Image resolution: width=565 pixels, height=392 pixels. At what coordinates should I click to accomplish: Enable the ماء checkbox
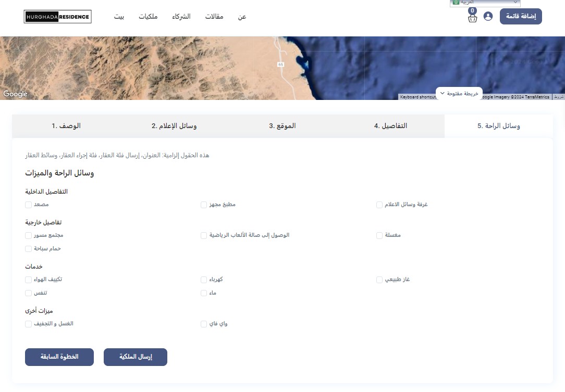204,293
